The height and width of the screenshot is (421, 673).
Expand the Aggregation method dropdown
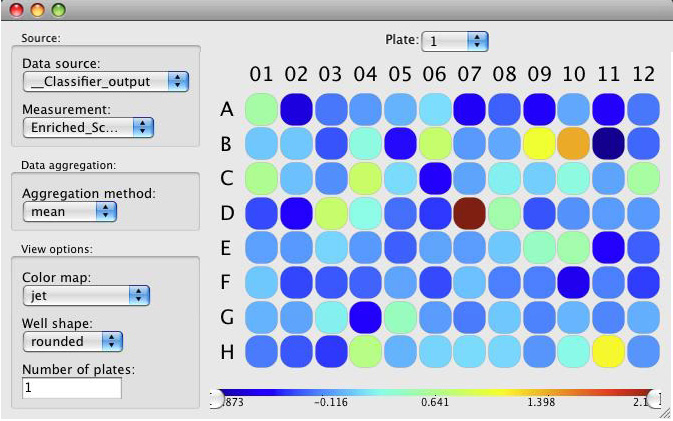69,212
